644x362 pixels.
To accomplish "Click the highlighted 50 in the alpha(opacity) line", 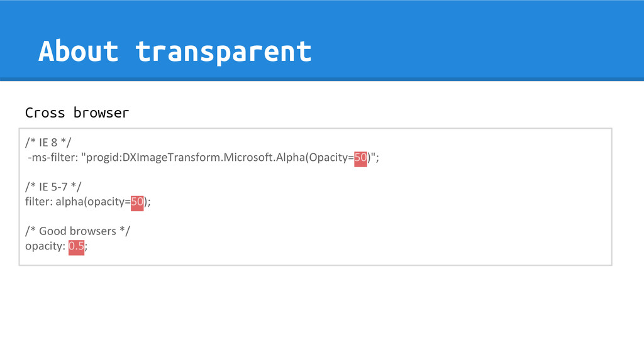I will tap(137, 202).
